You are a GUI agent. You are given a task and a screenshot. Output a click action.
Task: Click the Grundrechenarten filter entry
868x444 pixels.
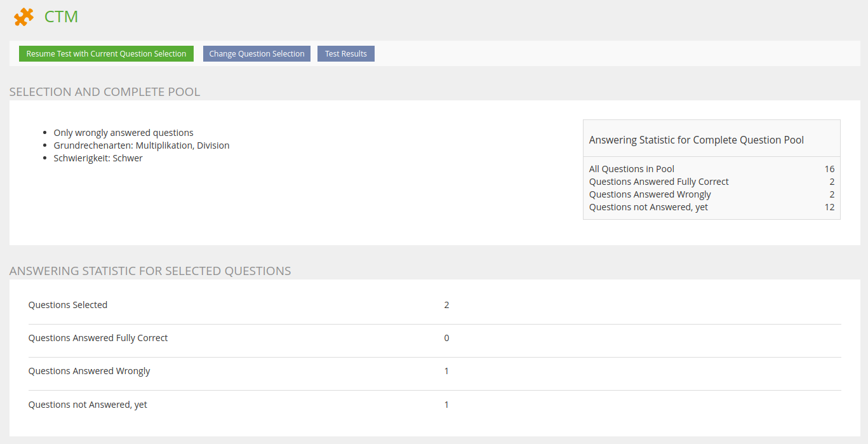click(141, 145)
